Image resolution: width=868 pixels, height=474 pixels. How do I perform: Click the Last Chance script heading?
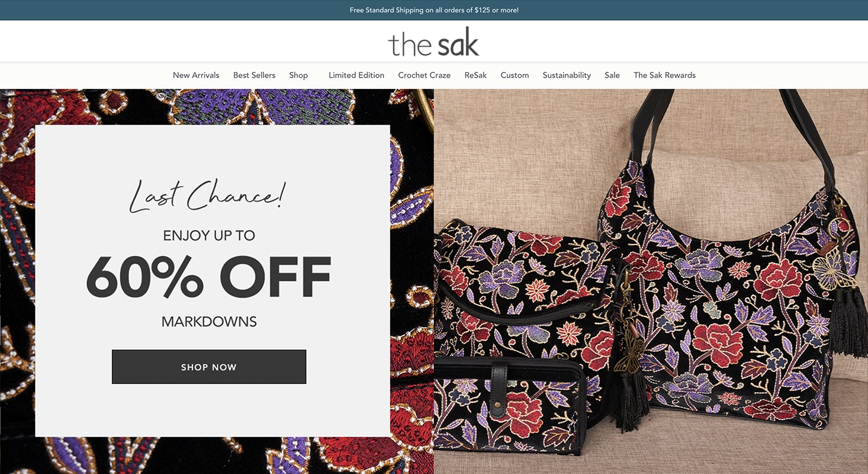pos(207,194)
